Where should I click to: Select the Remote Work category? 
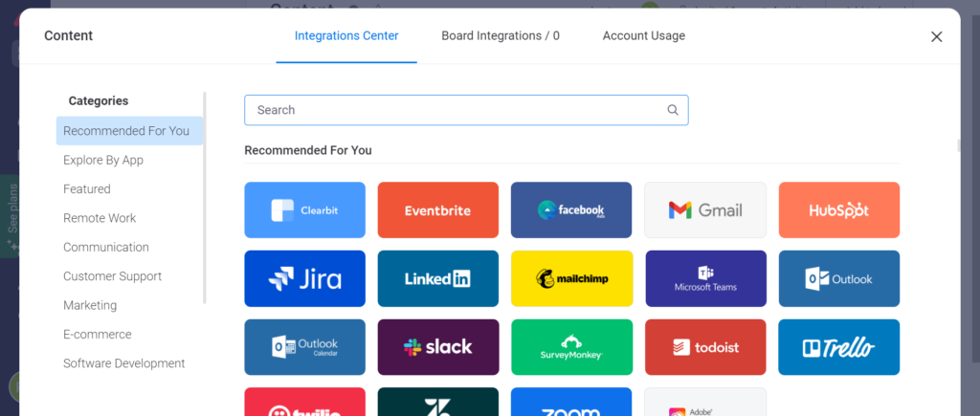coord(100,218)
